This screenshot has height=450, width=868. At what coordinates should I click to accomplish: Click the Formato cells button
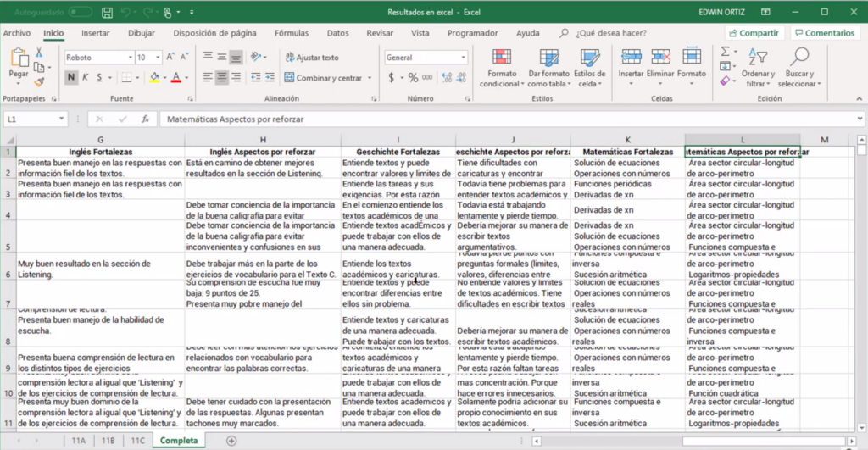[692, 68]
